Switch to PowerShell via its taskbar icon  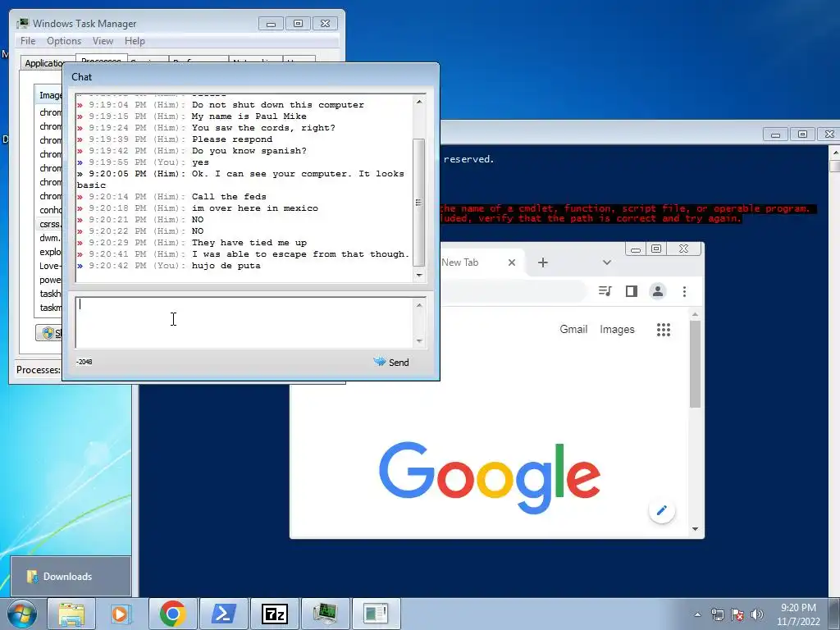pyautogui.click(x=223, y=614)
